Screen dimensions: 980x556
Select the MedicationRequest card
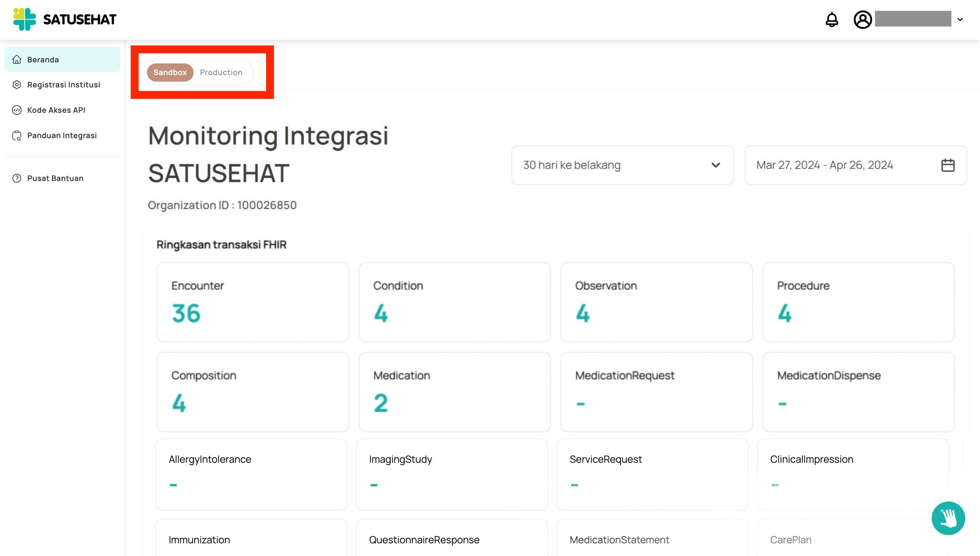[657, 392]
